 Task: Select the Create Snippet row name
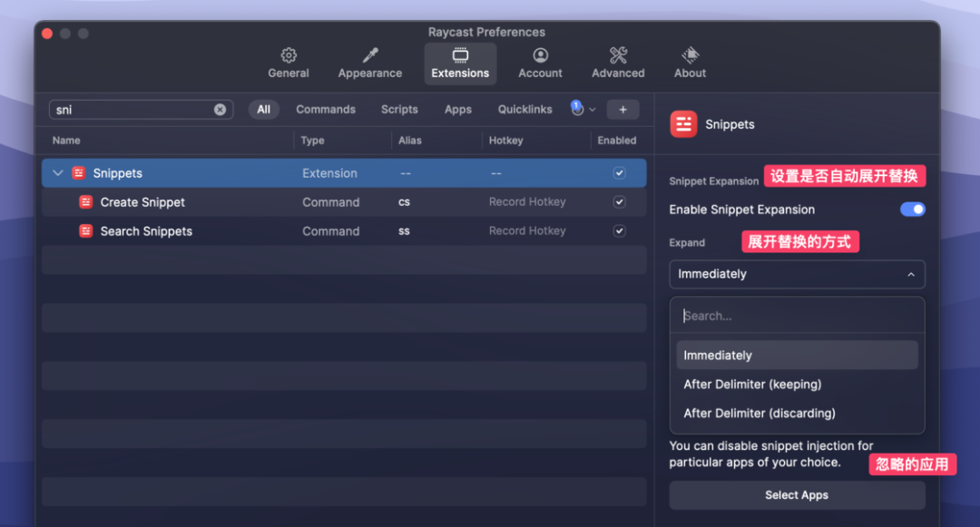[x=142, y=202]
